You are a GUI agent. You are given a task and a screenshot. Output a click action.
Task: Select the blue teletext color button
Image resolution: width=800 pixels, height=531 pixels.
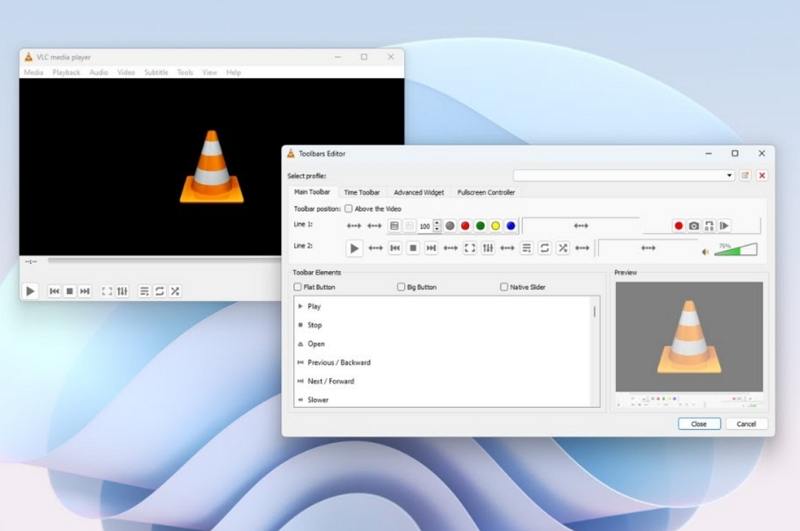(x=511, y=225)
